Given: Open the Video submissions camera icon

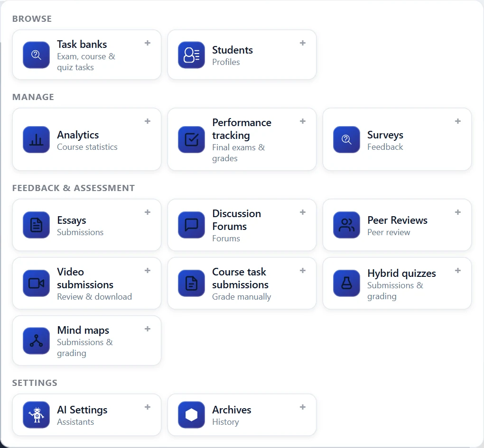Looking at the screenshot, I should coord(36,283).
